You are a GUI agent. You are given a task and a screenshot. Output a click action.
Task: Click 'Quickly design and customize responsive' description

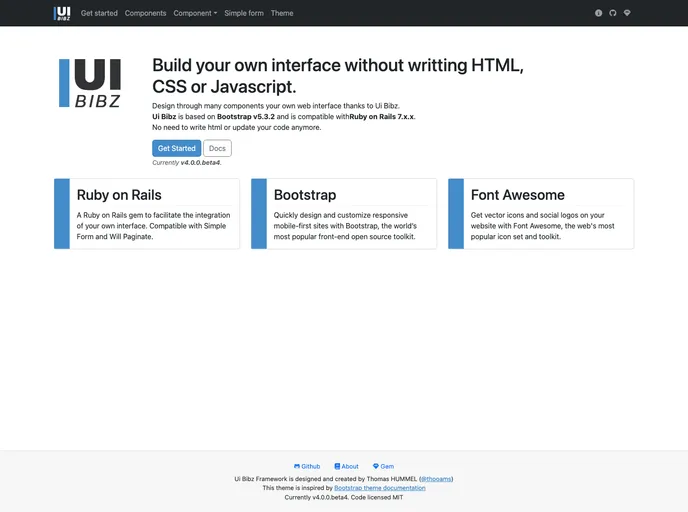[345, 226]
